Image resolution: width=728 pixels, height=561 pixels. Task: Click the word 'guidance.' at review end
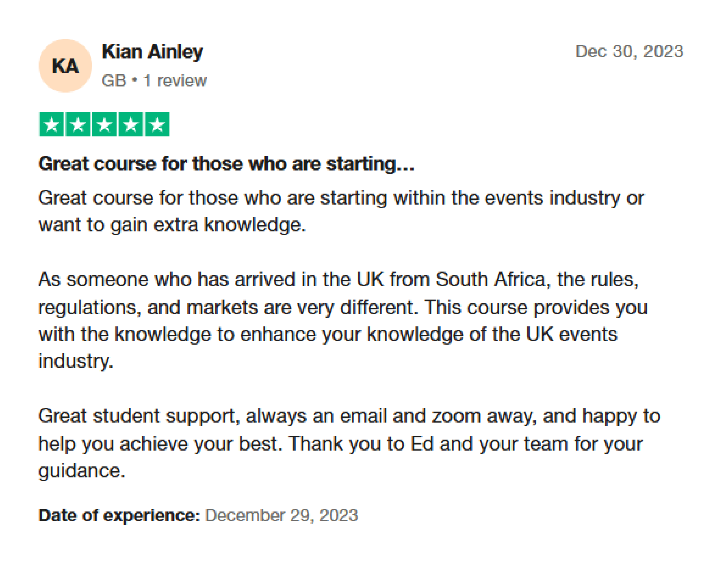(x=82, y=471)
